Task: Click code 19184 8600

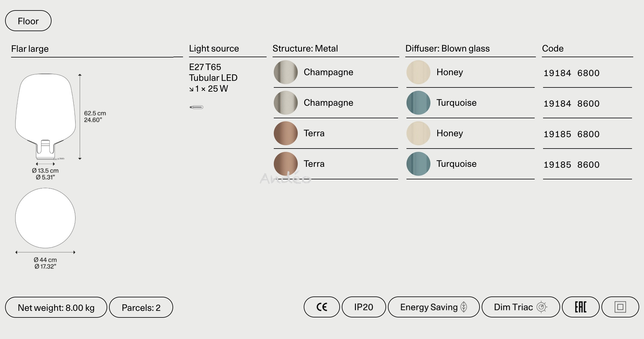Action: [x=572, y=104]
